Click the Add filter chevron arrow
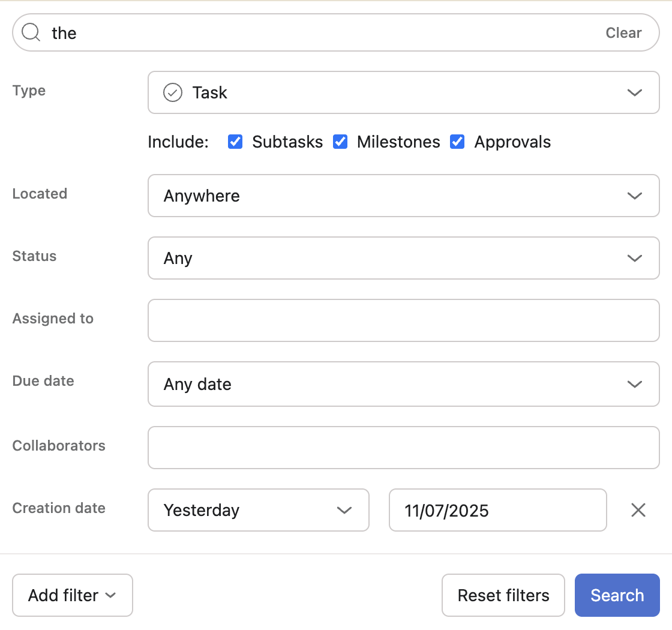This screenshot has height=630, width=672. 110,595
